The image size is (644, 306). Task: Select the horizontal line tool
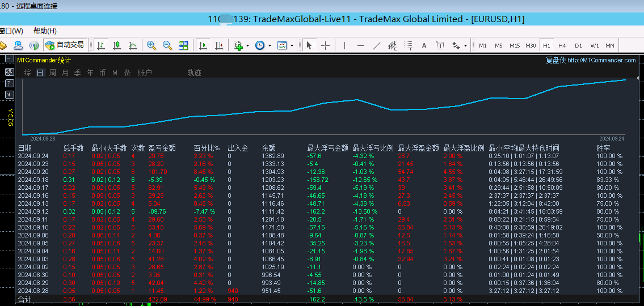(x=361, y=45)
